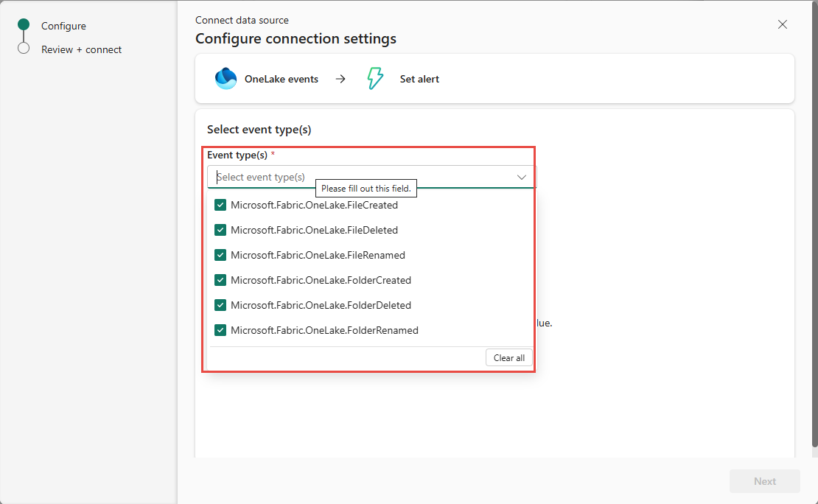The image size is (818, 504).
Task: Close the Connect data source dialog
Action: tap(783, 24)
